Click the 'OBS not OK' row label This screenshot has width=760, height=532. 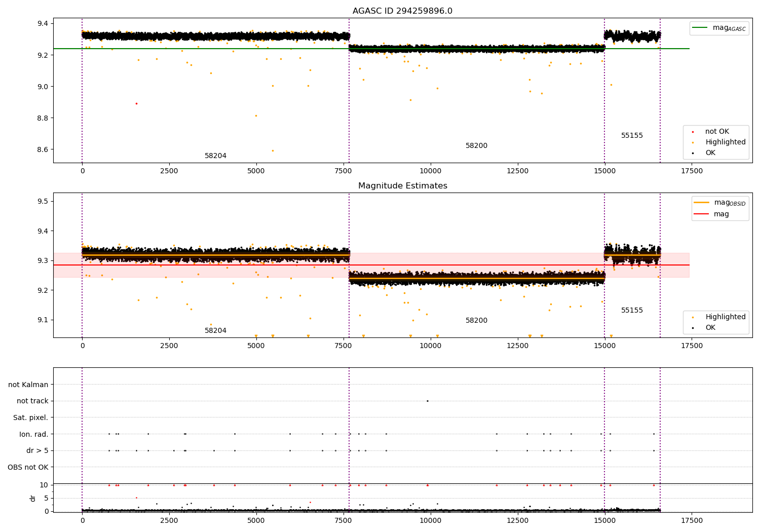pyautogui.click(x=28, y=467)
